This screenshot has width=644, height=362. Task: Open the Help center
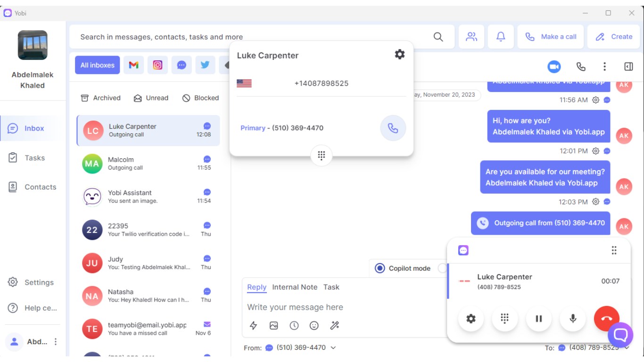coord(33,308)
